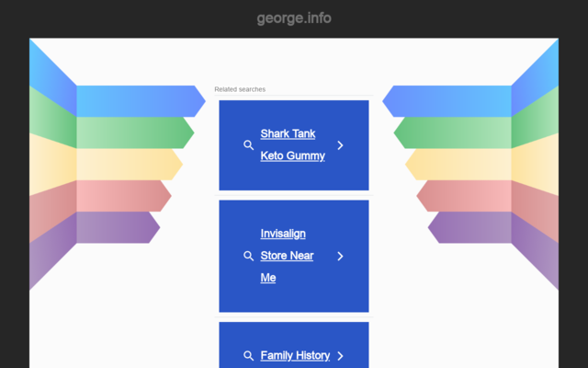Screen dimensions: 588x368
Task: Click the purple ribbon bar on the right
Action: click(x=472, y=226)
